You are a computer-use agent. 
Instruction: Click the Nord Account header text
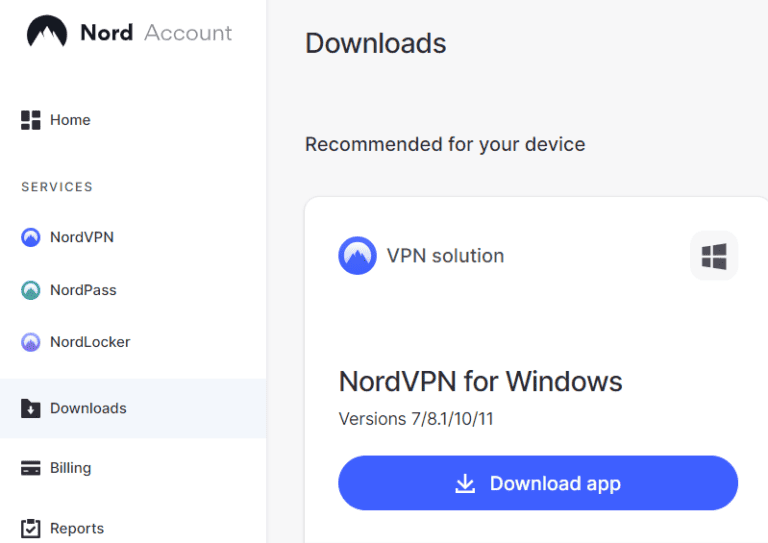point(156,32)
